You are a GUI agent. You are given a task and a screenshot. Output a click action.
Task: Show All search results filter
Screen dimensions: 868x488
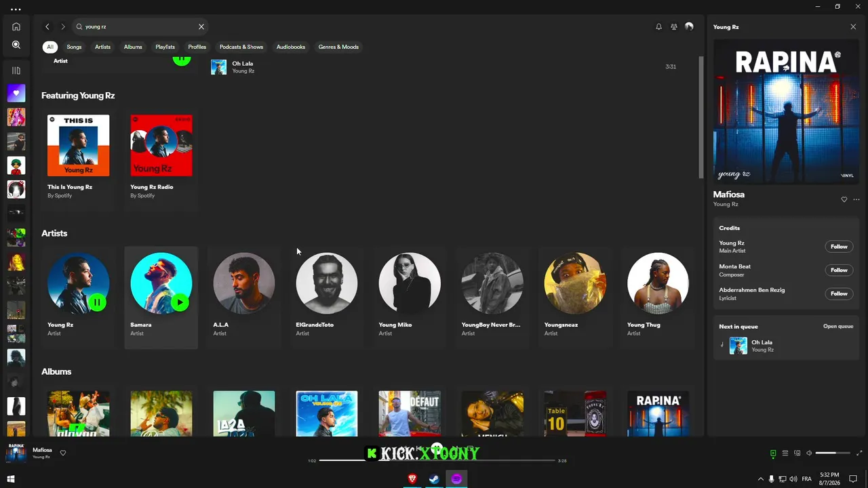coord(50,47)
